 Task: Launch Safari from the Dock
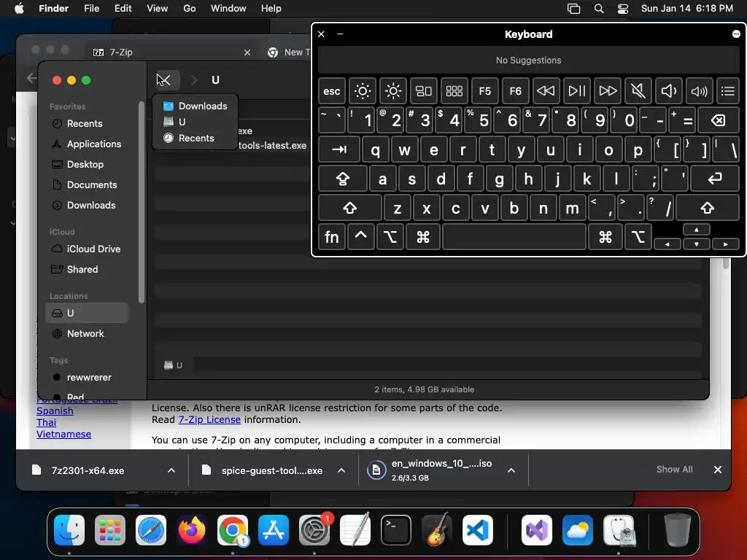pyautogui.click(x=151, y=530)
